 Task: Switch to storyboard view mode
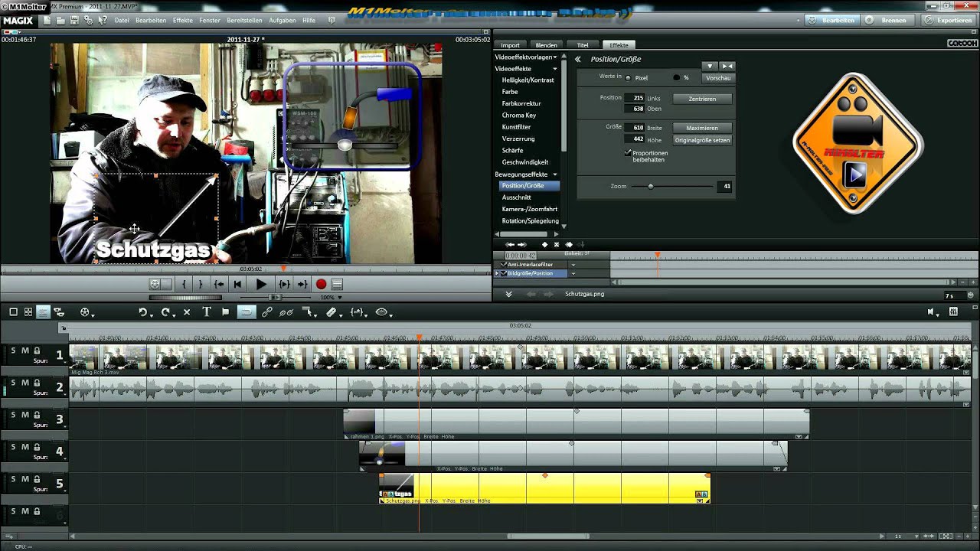point(13,312)
